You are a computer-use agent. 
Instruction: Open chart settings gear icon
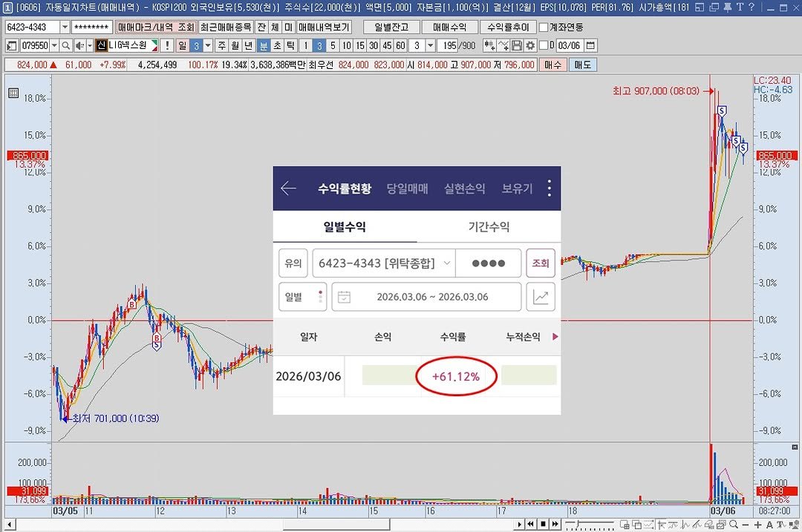pyautogui.click(x=529, y=45)
